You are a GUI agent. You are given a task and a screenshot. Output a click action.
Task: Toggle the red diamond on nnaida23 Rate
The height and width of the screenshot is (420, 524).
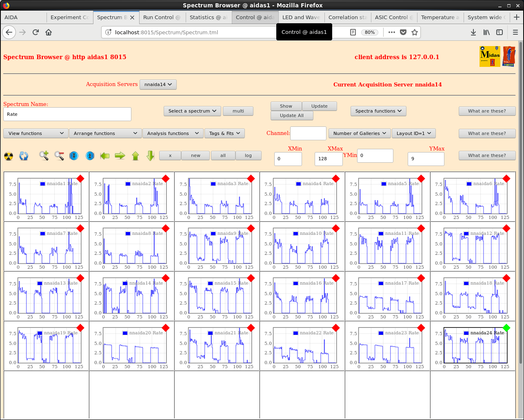421,328
